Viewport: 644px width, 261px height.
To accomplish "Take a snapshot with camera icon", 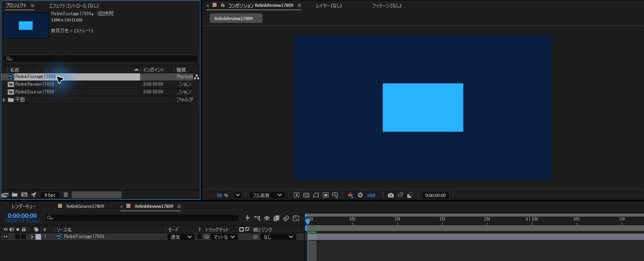I will [390, 195].
